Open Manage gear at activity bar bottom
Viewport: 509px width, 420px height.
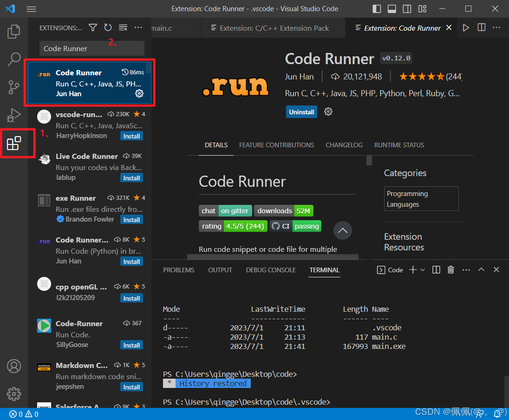pos(13,394)
